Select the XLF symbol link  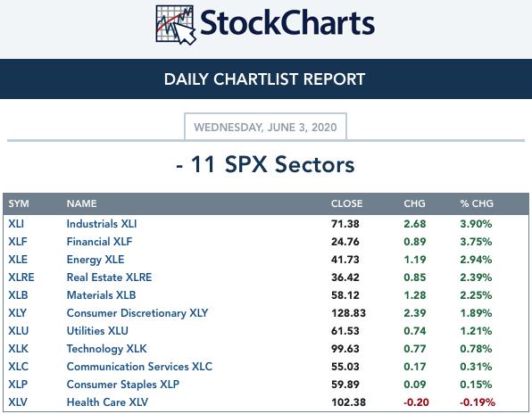point(18,242)
